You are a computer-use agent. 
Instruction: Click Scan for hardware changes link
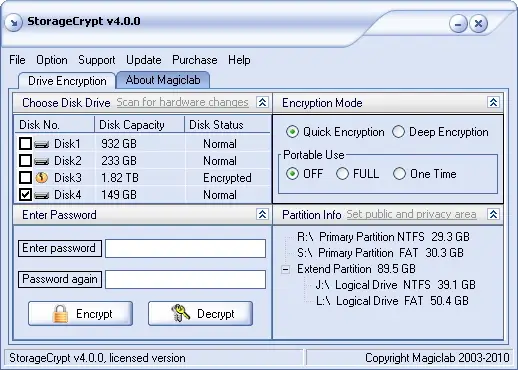(182, 102)
